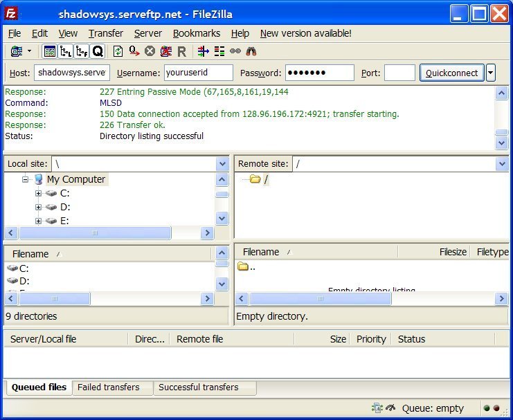Screen dimensions: 513x420
Task: Open the Help menu
Action: (240, 33)
